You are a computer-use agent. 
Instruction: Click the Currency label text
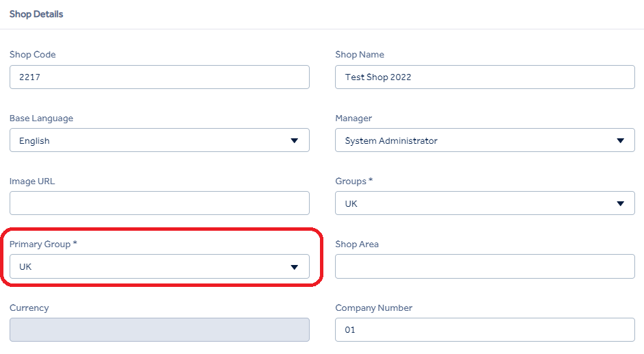click(x=29, y=307)
